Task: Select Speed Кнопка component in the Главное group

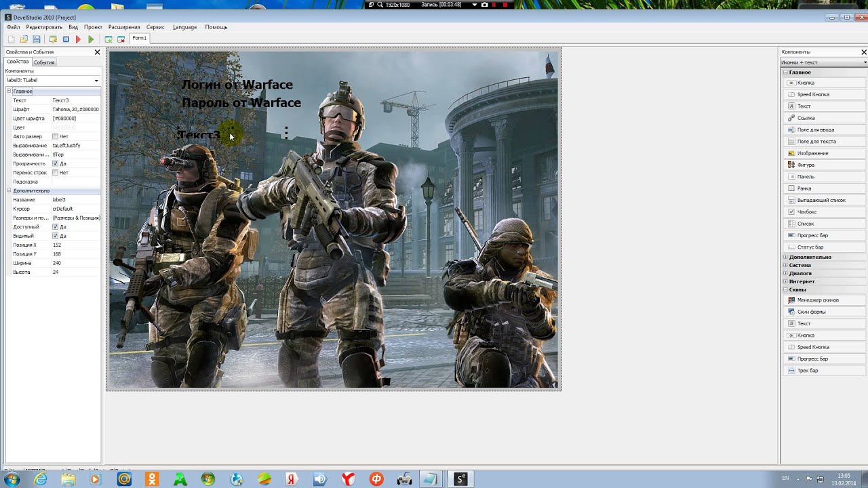Action: (824, 94)
